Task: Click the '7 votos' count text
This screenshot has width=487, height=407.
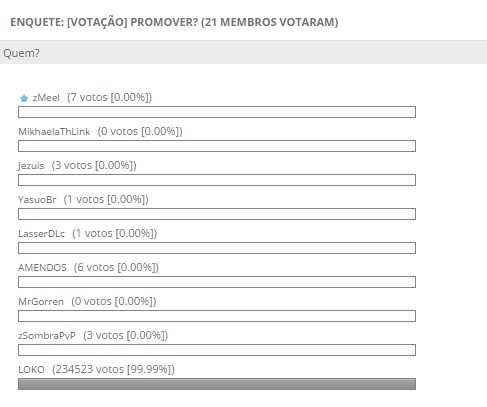Action: (x=89, y=97)
